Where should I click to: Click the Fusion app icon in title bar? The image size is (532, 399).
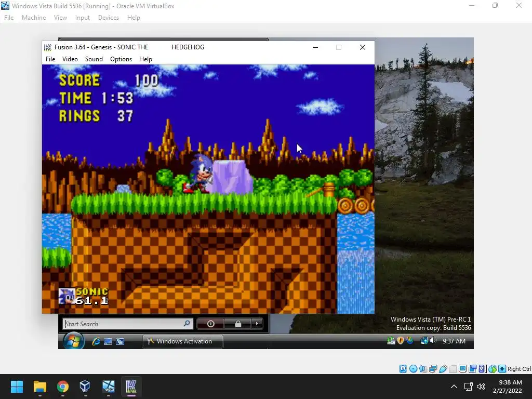point(48,47)
